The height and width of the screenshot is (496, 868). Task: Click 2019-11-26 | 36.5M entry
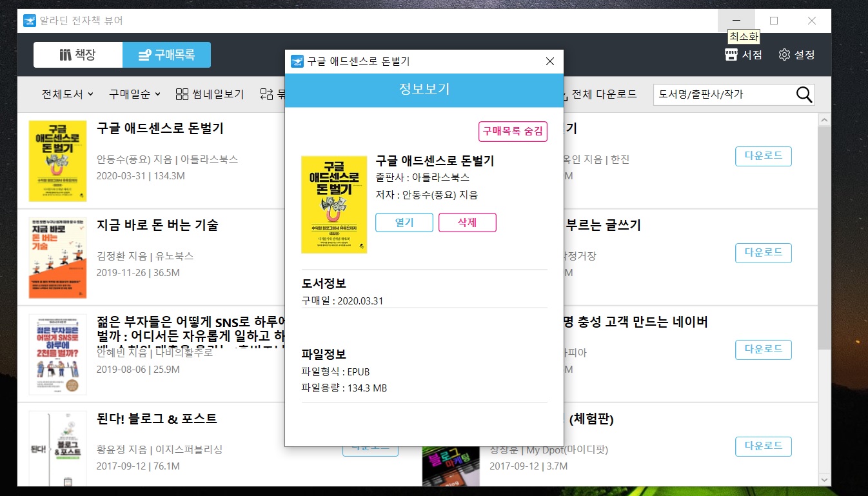(138, 272)
